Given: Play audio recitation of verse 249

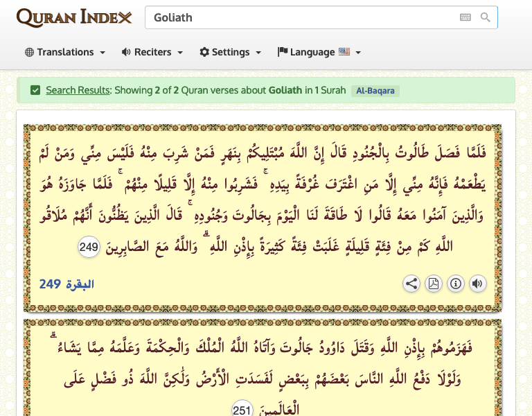Looking at the screenshot, I should tap(477, 283).
